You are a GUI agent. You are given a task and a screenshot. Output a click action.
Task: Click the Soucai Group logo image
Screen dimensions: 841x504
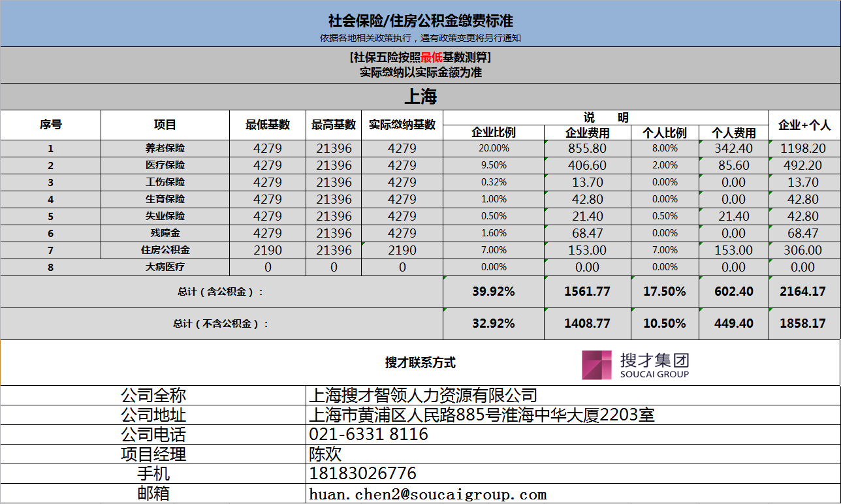click(635, 364)
